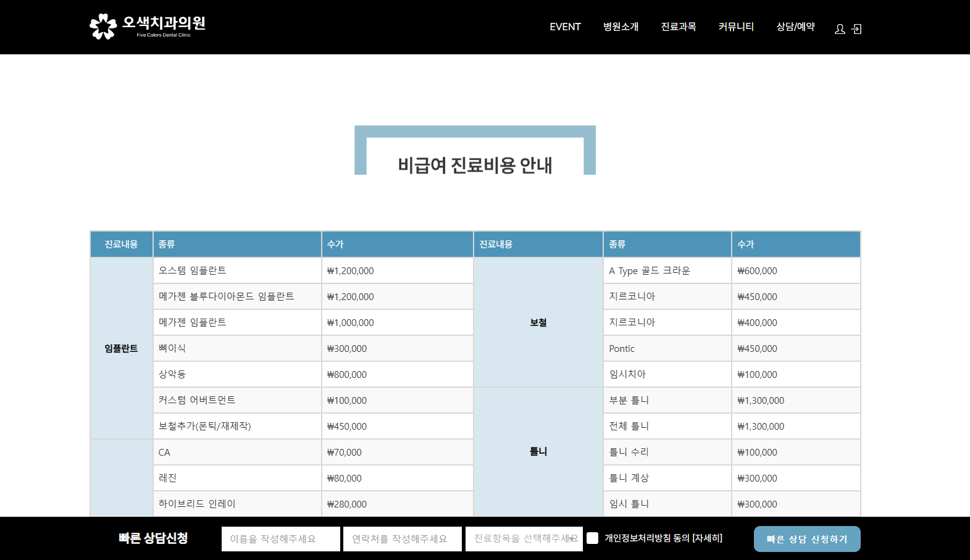The height and width of the screenshot is (560, 970).
Task: Select the 하이브리드 인레이 cell
Action: (237, 504)
